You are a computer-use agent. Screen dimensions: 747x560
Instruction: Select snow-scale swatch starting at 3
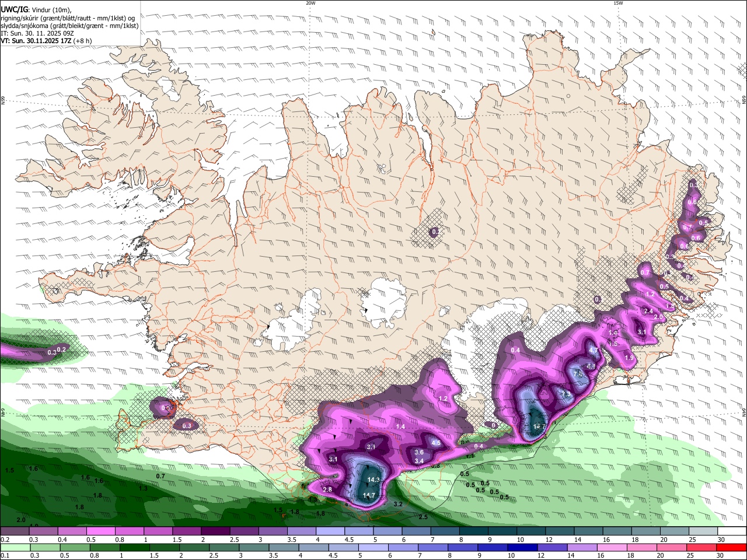pyautogui.click(x=274, y=532)
